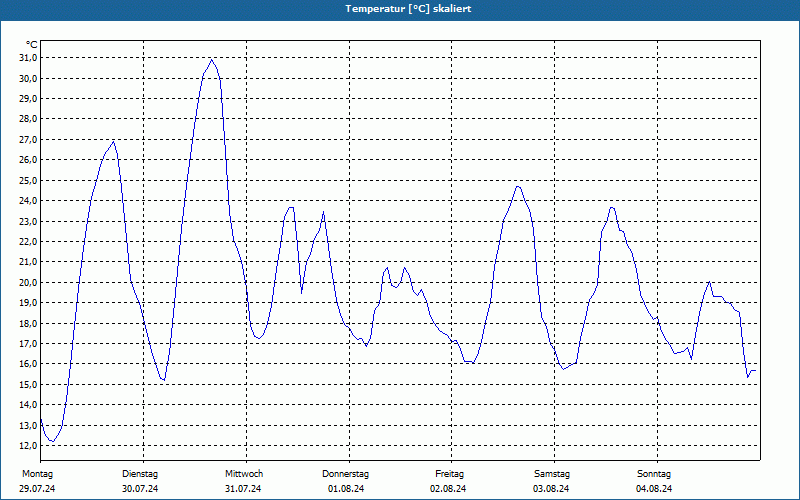Click the 22,0 y-axis label
Screen dimensions: 800x500
click(28, 241)
